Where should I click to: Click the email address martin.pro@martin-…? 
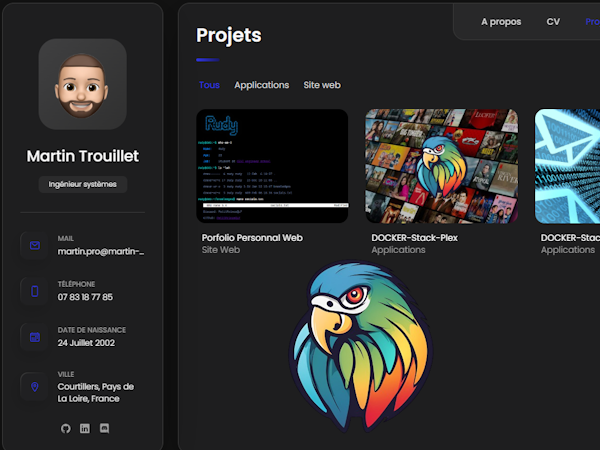[101, 251]
